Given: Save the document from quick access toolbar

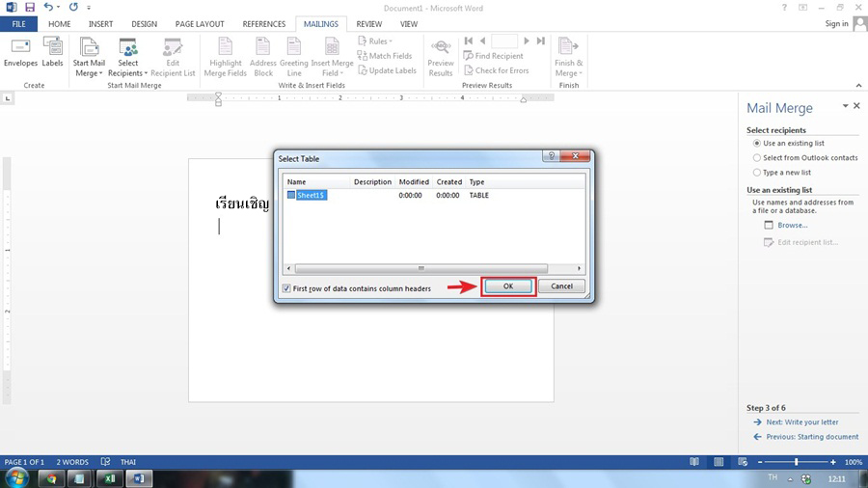Looking at the screenshot, I should (30, 7).
